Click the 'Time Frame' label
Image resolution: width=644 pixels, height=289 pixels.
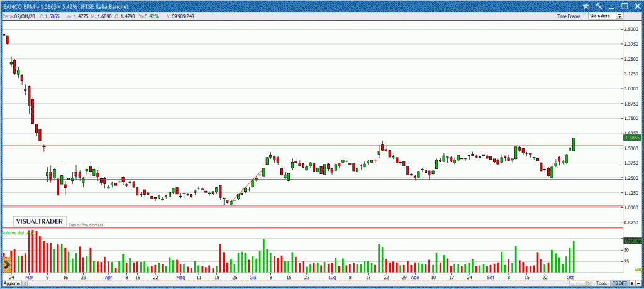[569, 16]
